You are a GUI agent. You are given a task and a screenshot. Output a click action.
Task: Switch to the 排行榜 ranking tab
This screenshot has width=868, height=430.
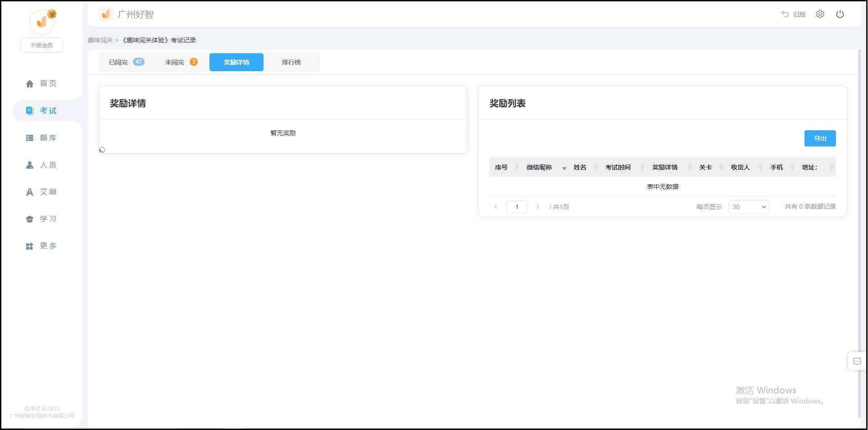(x=291, y=62)
